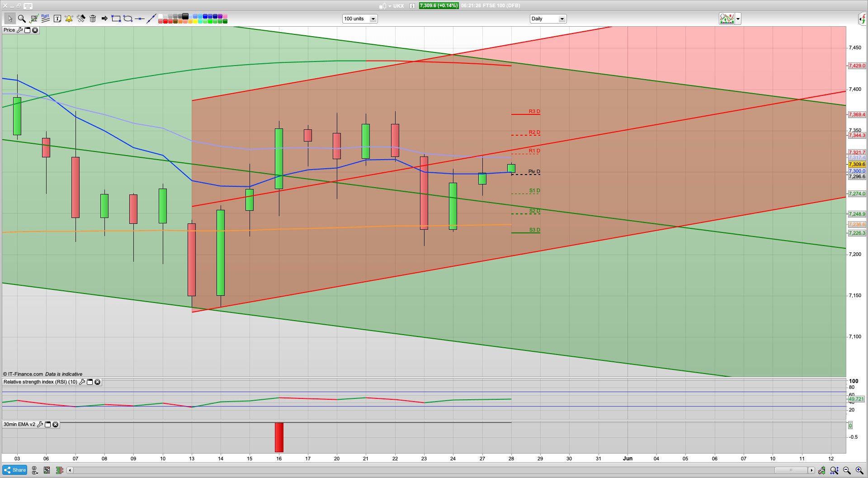
Task: Select the arrow cursor tool
Action: pos(9,19)
